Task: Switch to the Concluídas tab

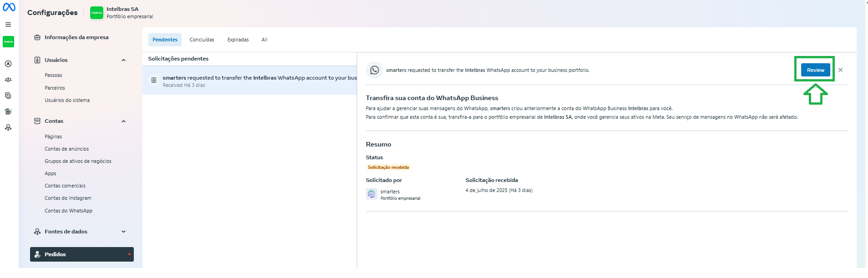Action: coord(202,40)
